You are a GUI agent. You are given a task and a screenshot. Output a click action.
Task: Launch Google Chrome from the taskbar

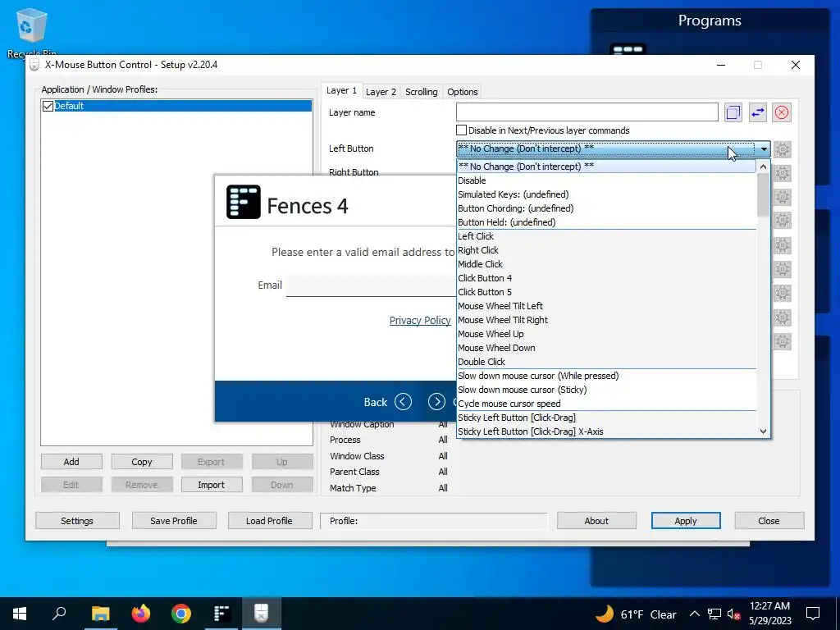[x=181, y=614]
